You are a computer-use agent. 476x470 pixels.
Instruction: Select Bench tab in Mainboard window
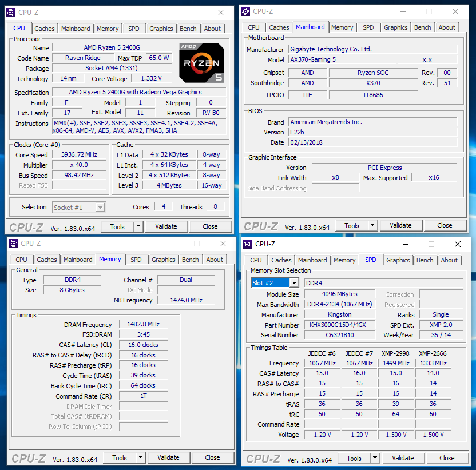(423, 27)
